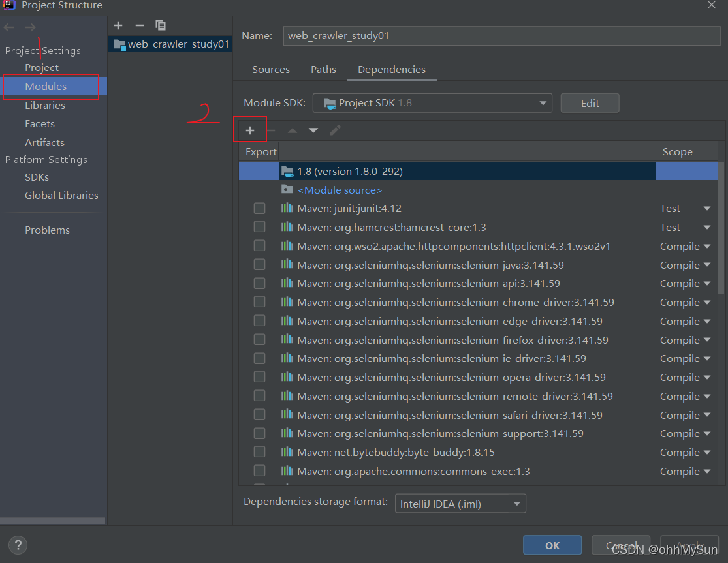The height and width of the screenshot is (563, 728).
Task: Open Module SDK dropdown
Action: [432, 103]
